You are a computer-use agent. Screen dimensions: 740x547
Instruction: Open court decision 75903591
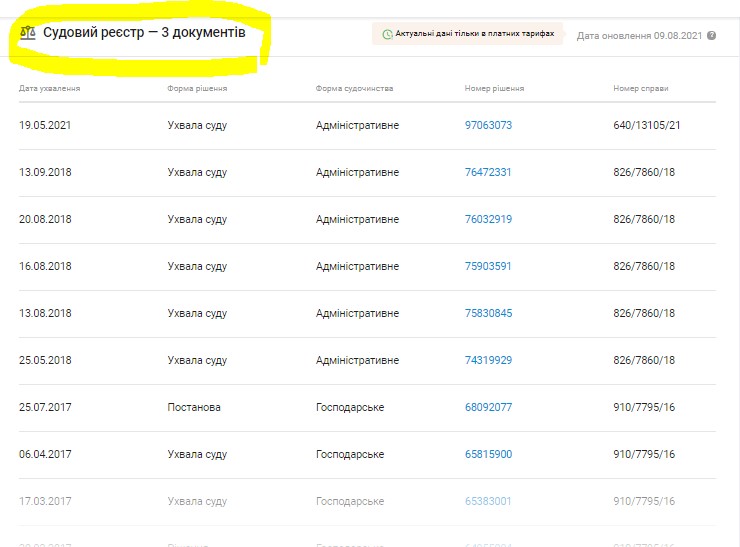[x=488, y=266]
